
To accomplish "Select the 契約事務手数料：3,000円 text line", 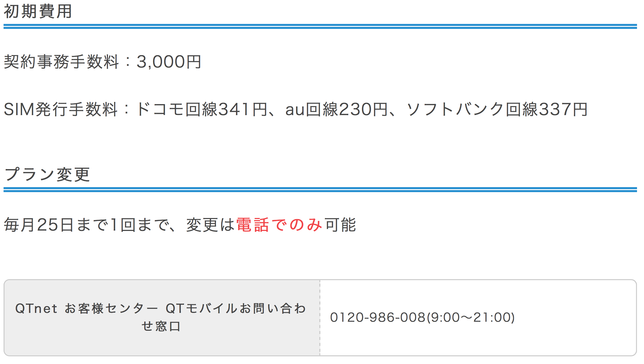I will point(102,62).
